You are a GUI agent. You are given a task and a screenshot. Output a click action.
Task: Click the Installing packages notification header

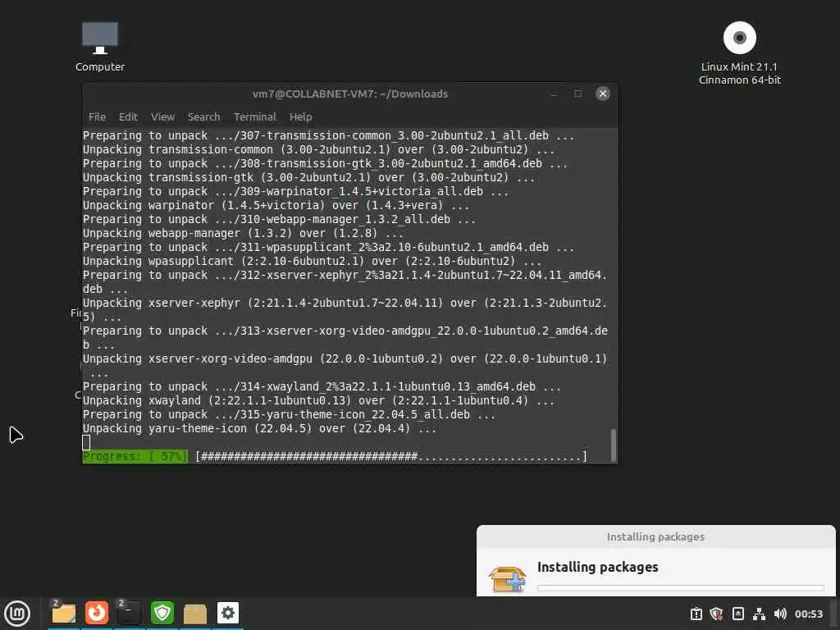(x=655, y=536)
